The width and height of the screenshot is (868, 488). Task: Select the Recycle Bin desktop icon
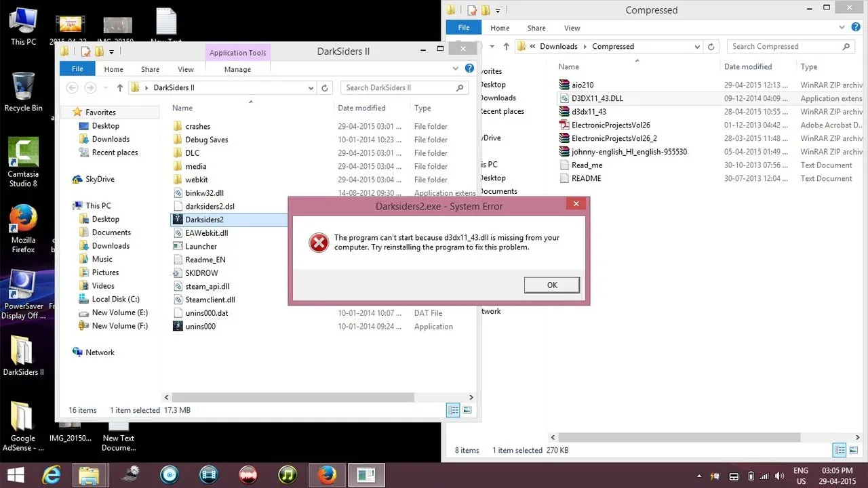tap(23, 91)
